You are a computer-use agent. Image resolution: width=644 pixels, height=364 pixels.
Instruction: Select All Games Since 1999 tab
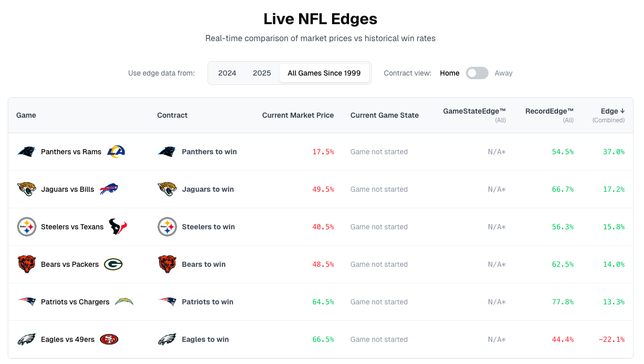pos(324,73)
